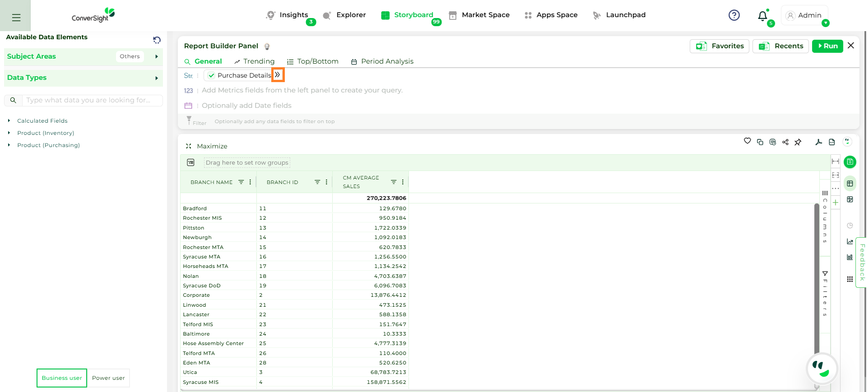Reset the available data elements

coord(157,40)
